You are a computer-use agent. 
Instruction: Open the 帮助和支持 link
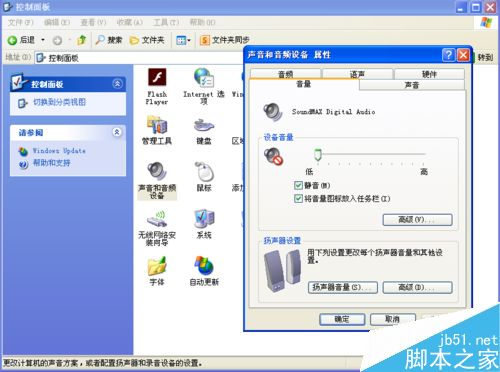click(51, 163)
